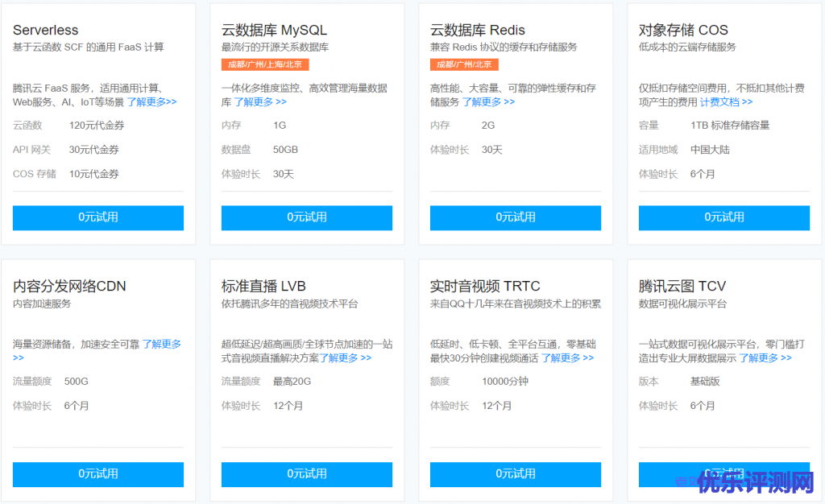Screen dimensions: 825x504
Task: Click the 500G 流量额度 value
Action: 77,381
